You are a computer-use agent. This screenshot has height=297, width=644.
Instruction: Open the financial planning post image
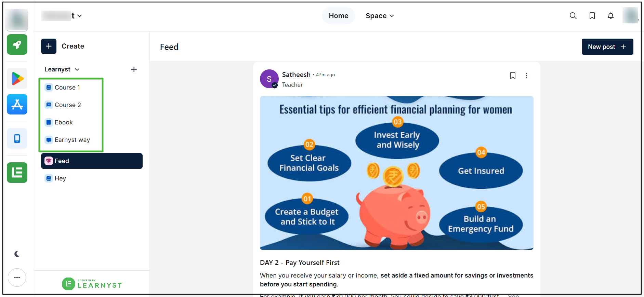click(397, 173)
